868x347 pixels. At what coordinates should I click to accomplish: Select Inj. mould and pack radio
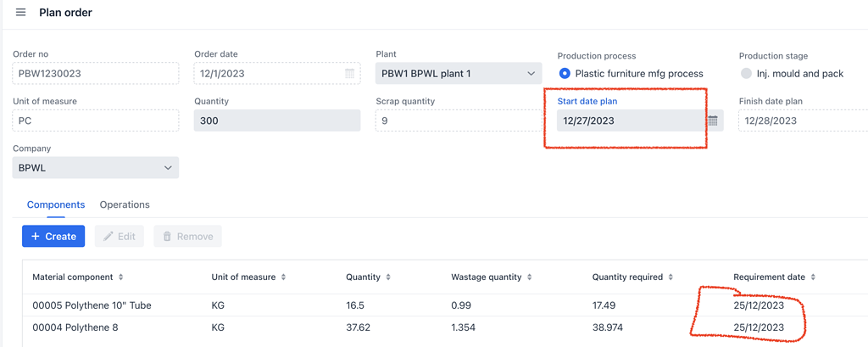[x=746, y=73]
